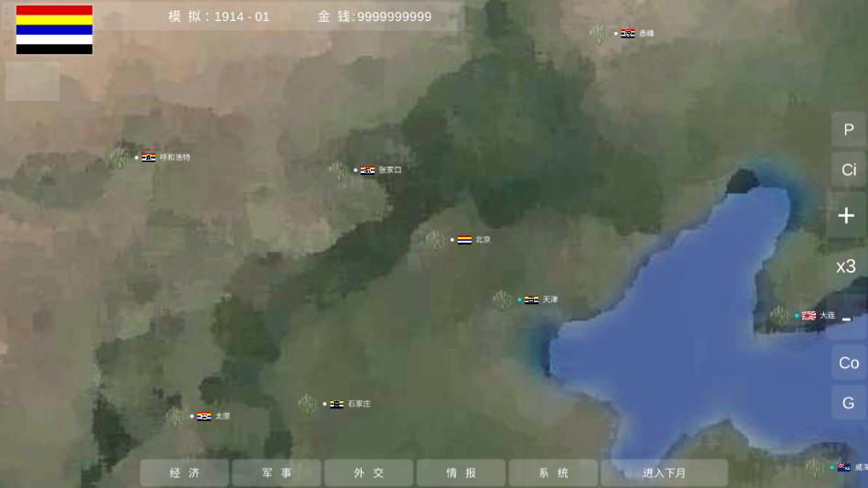Click the gray square panel under the flag
868x488 pixels.
32,81
